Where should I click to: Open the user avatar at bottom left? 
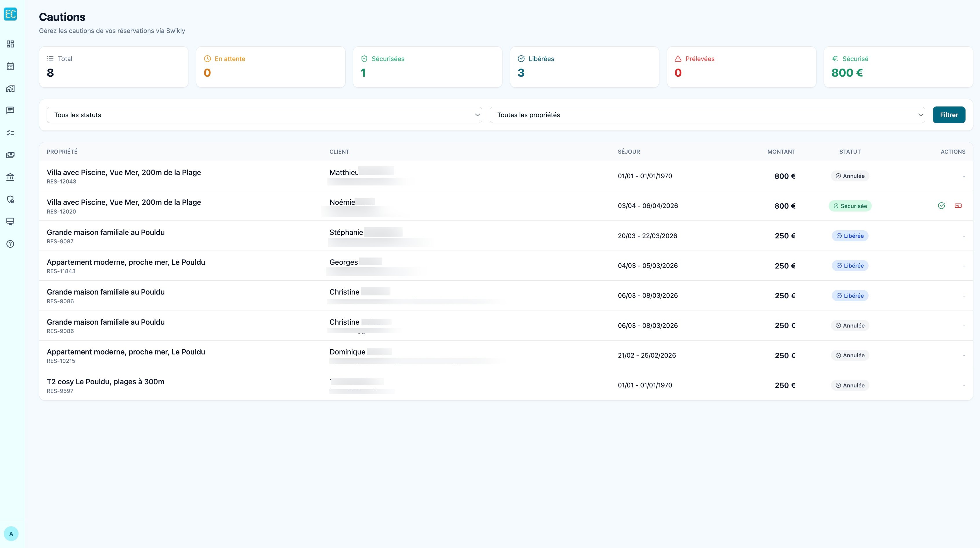(11, 534)
